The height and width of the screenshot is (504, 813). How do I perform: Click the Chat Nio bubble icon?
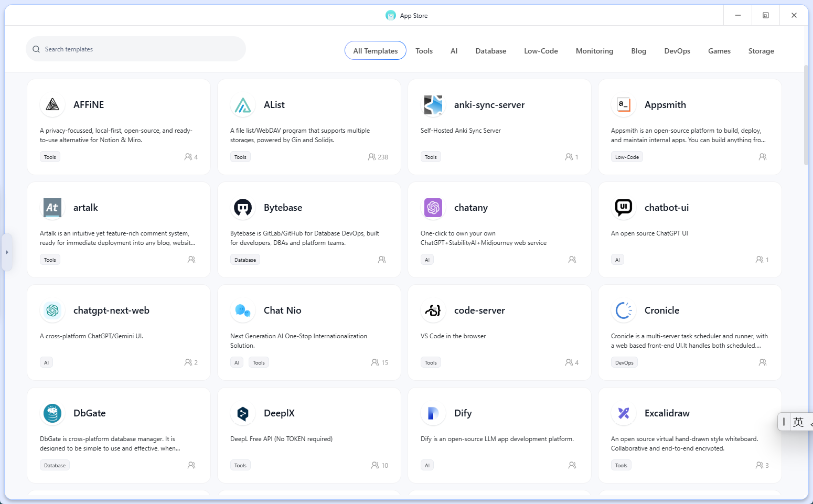(x=243, y=310)
